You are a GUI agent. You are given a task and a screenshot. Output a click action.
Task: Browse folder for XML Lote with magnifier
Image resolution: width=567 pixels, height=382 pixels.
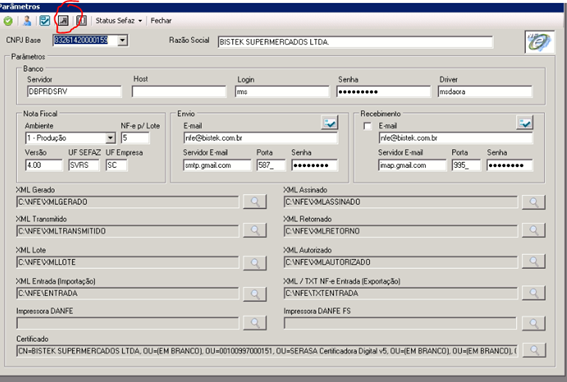[255, 263]
